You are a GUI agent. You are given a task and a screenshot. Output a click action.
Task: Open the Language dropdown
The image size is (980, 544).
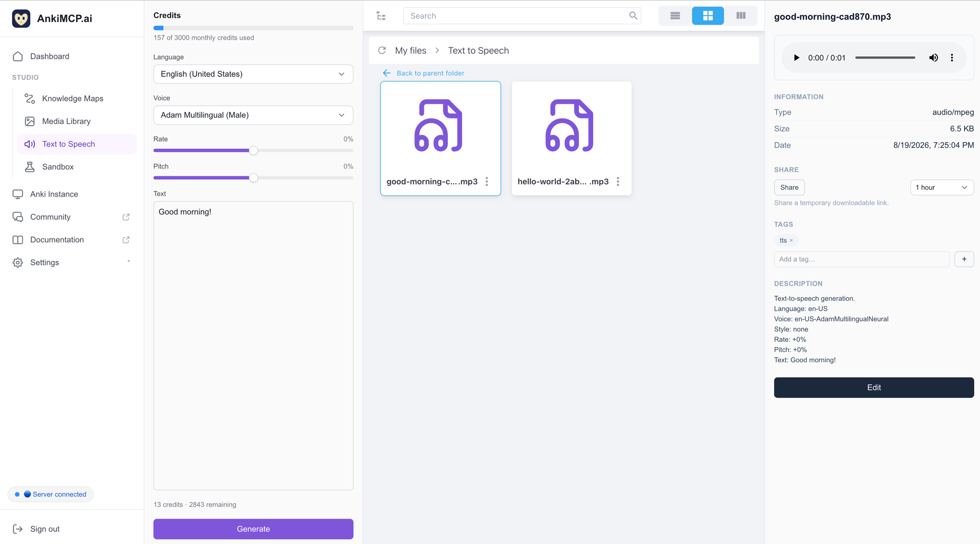click(253, 74)
